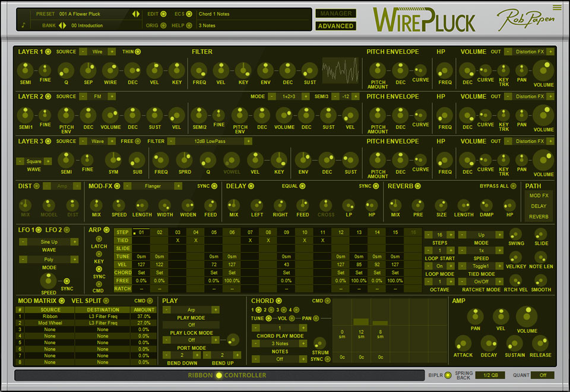
Task: Click the Layer 1 WIRE knob
Action: coord(110,70)
